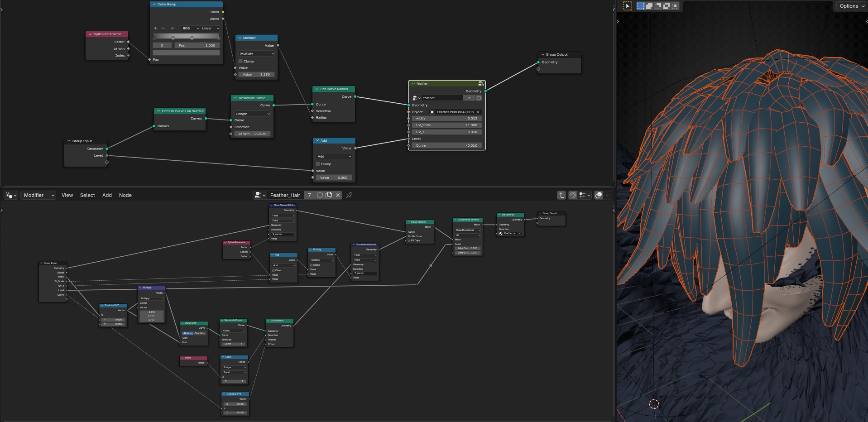Toggle fake user shield for Feather_Hair

click(x=320, y=195)
